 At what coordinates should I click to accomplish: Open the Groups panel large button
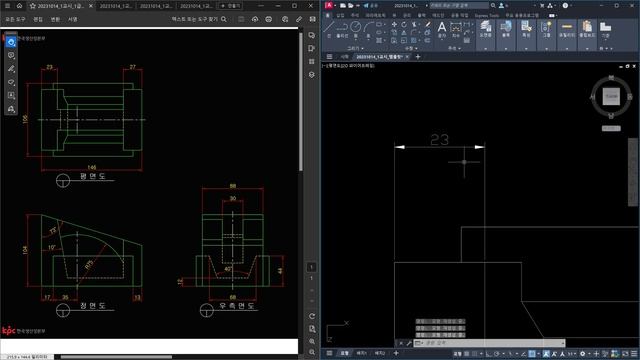coord(546,29)
